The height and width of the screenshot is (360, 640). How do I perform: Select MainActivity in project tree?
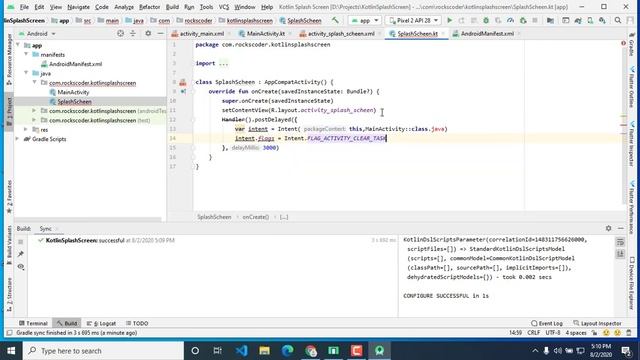click(73, 92)
